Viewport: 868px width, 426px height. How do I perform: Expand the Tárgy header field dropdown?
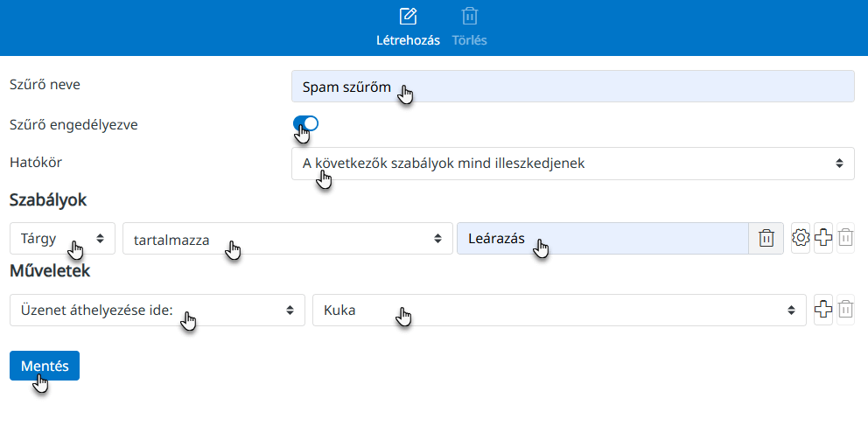pos(62,238)
